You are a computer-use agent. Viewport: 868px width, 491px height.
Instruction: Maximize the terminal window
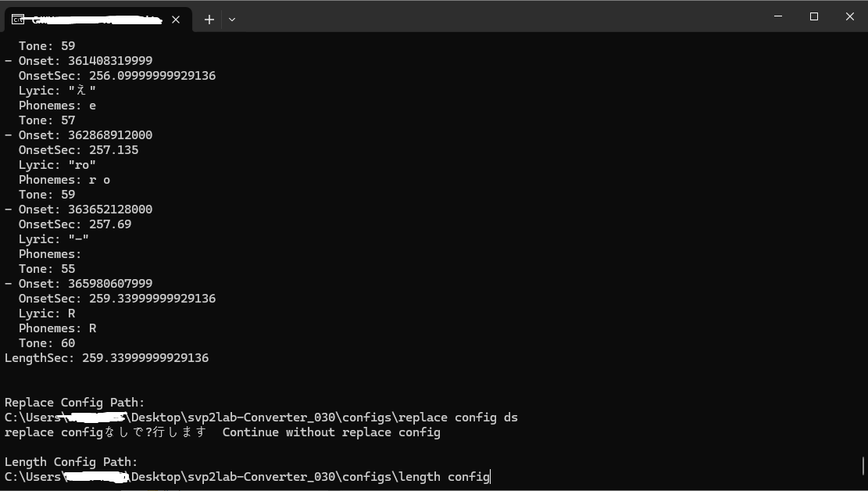814,16
